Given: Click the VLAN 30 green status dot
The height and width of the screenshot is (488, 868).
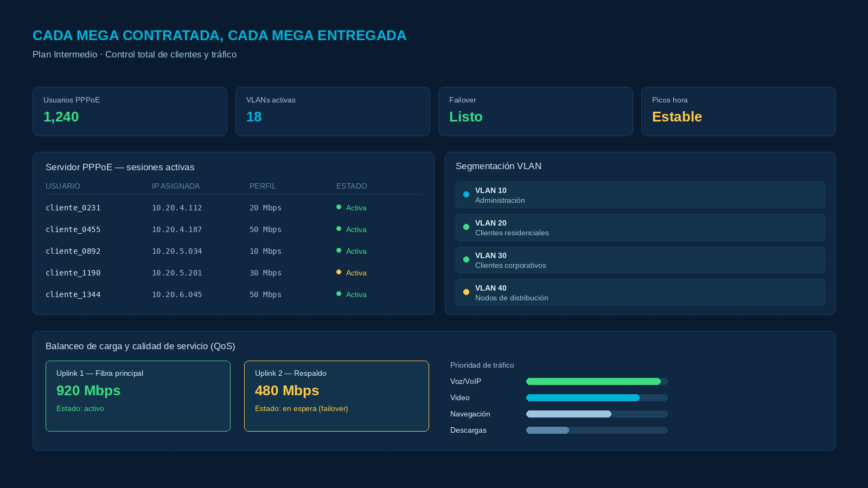Looking at the screenshot, I should 466,260.
